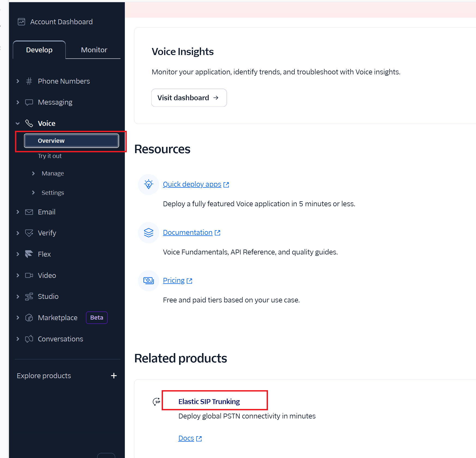This screenshot has width=476, height=458.
Task: Switch to the Monitor tab
Action: 94,50
